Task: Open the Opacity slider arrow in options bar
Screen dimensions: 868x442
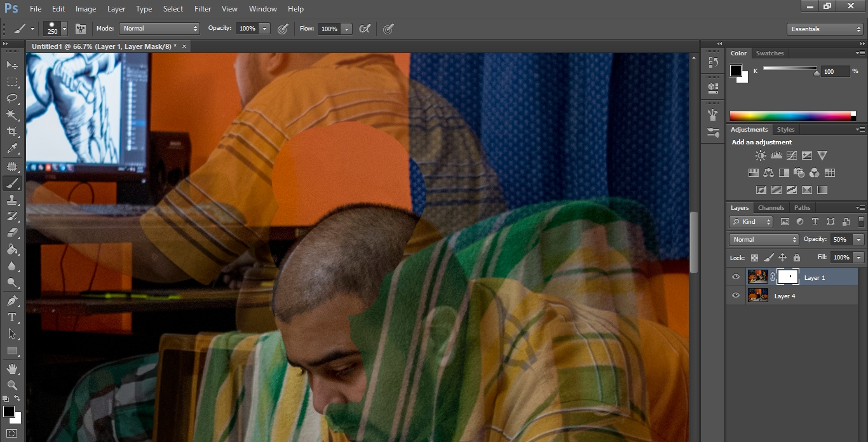Action: click(x=264, y=29)
